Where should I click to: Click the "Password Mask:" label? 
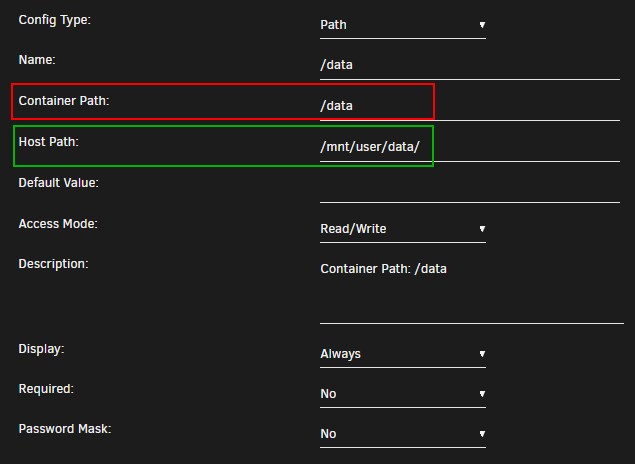coord(65,428)
